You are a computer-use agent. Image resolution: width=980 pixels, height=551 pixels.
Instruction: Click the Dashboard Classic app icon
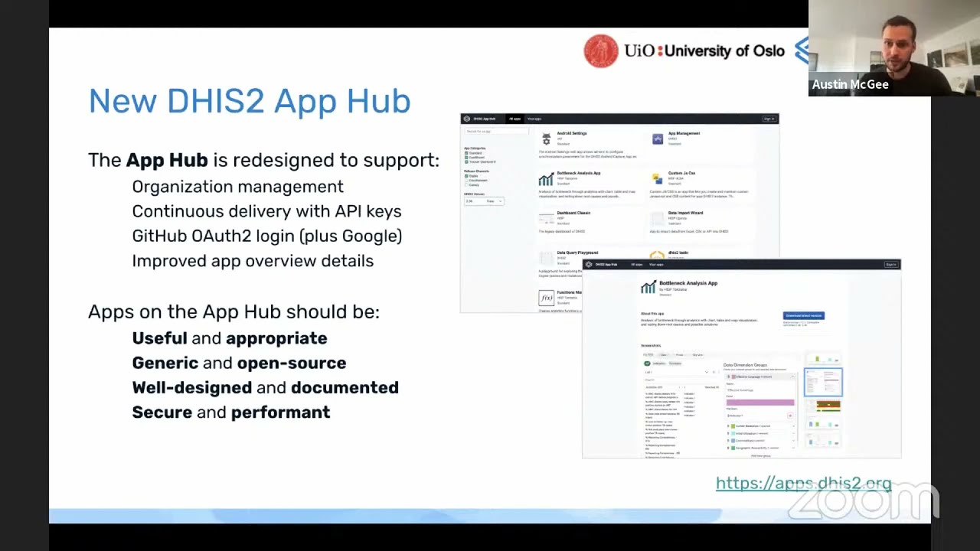(546, 219)
